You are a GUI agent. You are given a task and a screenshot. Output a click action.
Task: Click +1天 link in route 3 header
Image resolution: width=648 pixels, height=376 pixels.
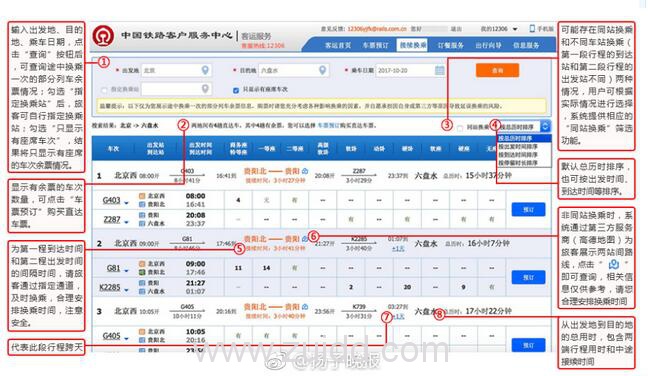click(x=398, y=316)
